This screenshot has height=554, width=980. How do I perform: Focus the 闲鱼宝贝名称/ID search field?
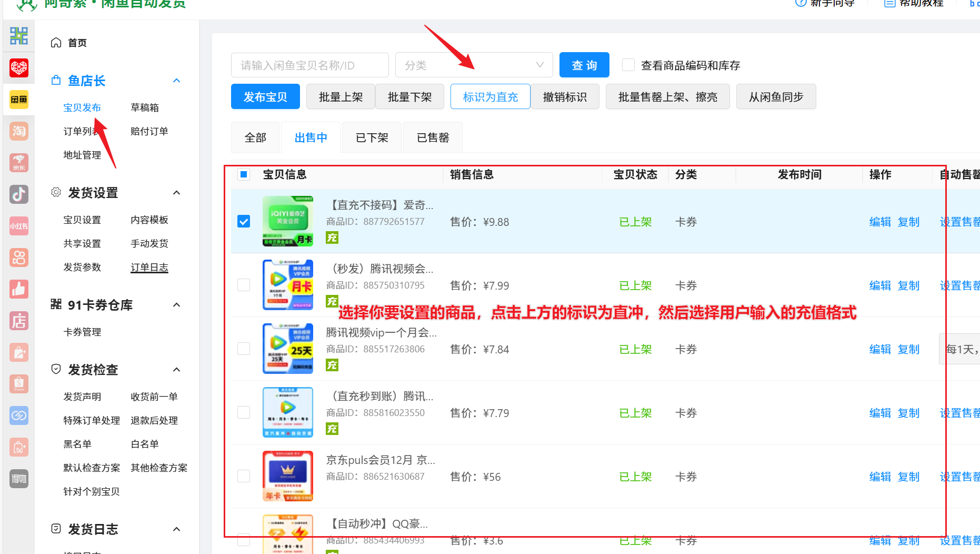point(309,65)
